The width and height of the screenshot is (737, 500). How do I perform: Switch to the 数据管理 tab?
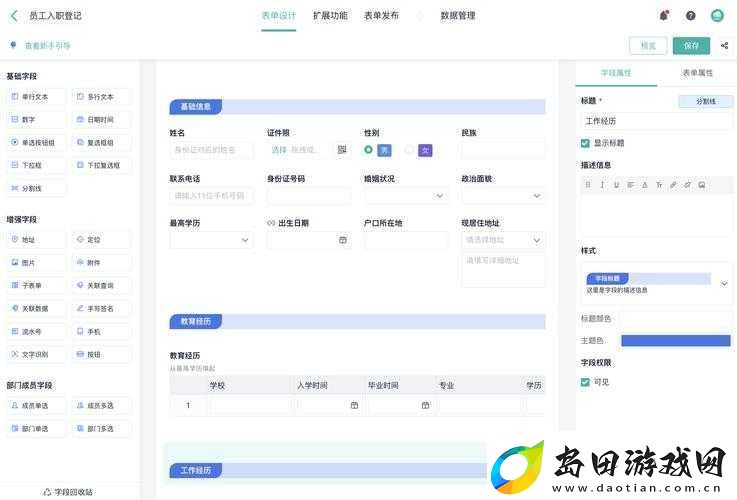[458, 16]
